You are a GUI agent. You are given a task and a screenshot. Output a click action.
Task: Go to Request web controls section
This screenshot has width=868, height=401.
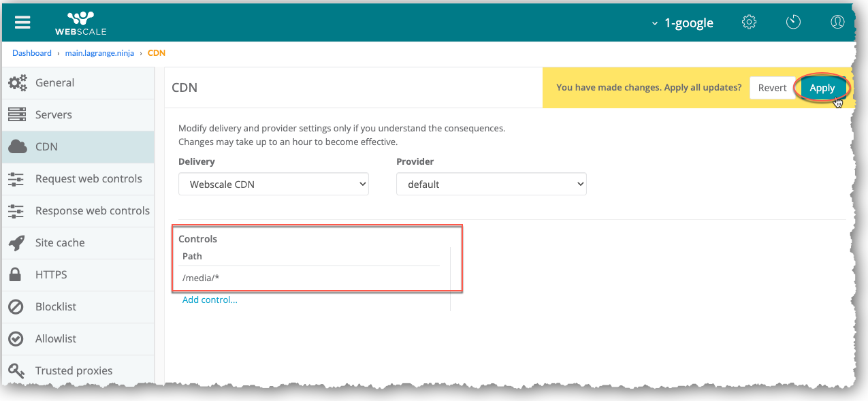click(89, 179)
